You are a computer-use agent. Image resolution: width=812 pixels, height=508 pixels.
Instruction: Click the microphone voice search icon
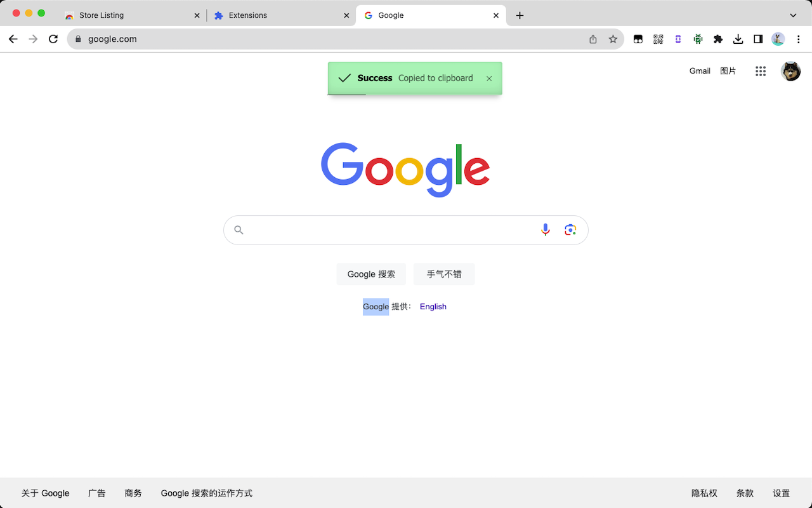[x=546, y=230]
